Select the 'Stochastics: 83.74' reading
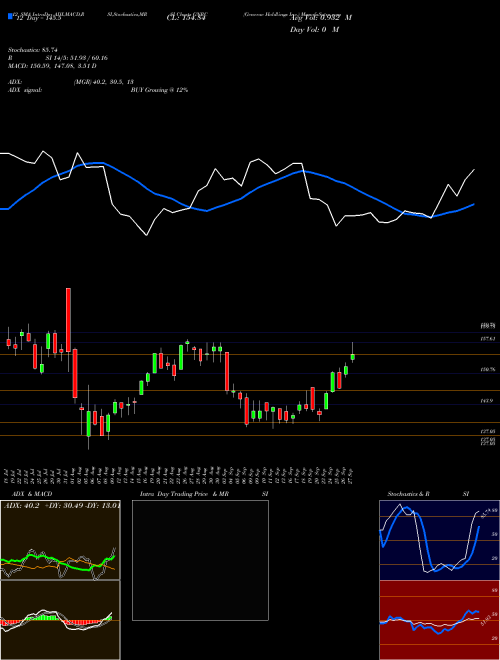 32,50
